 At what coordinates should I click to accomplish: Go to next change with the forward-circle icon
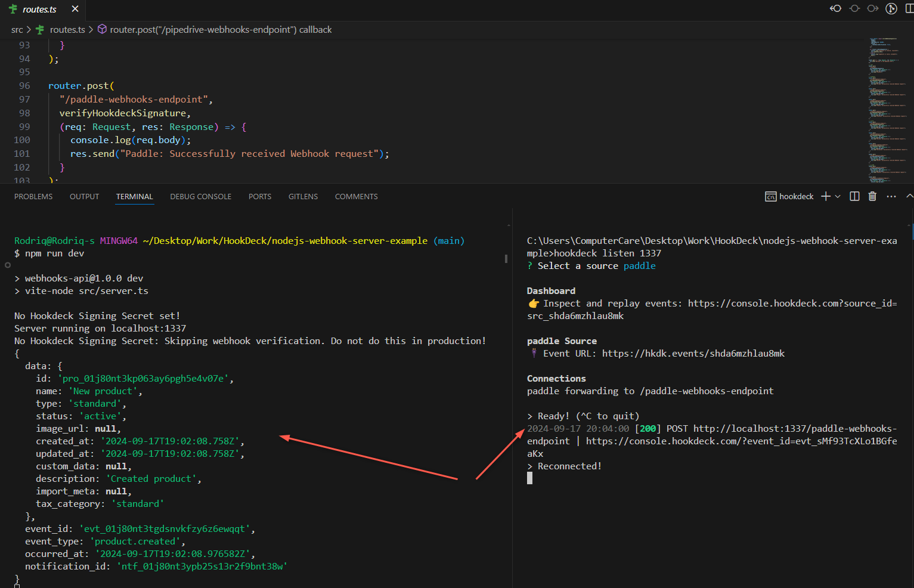873,8
